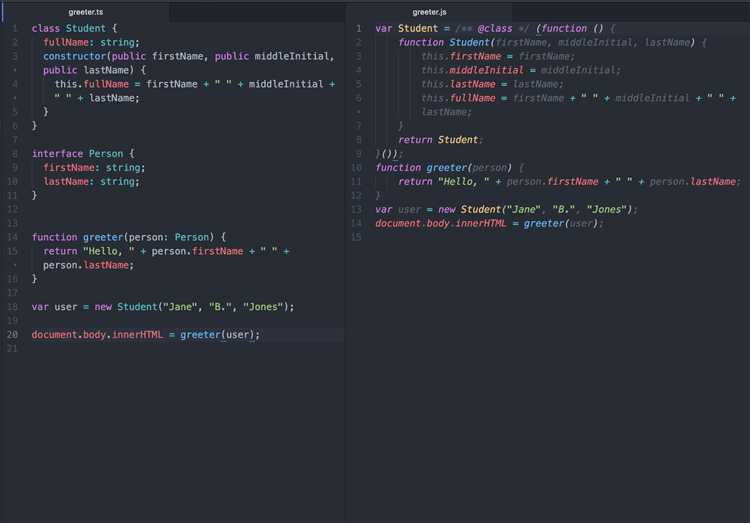
Task: Click 'public lastName) {' in greeter.ts
Action: point(94,70)
